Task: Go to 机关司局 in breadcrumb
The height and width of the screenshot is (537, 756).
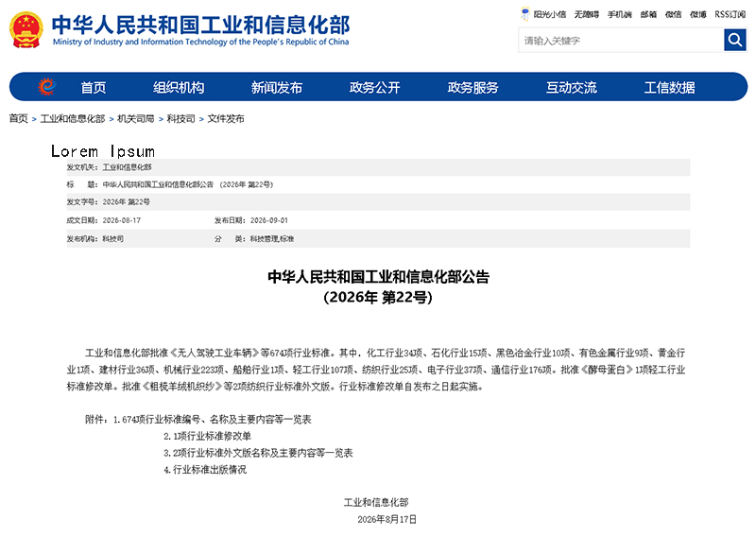Action: point(136,119)
